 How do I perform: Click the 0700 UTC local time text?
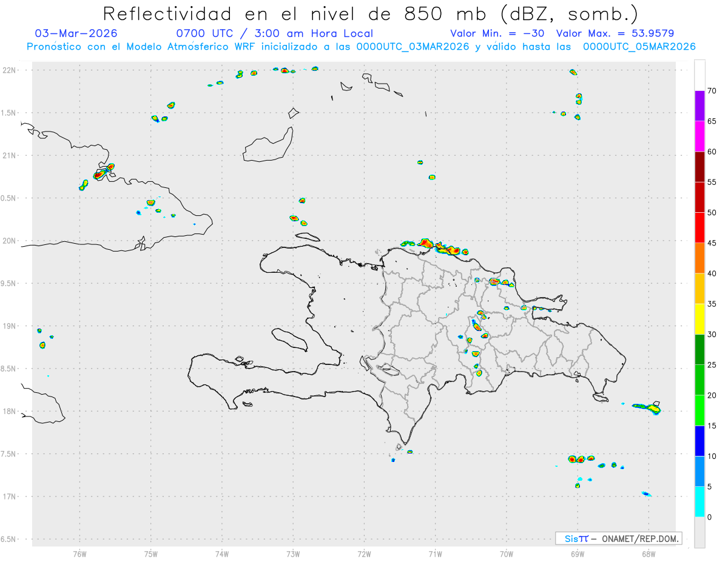(274, 33)
